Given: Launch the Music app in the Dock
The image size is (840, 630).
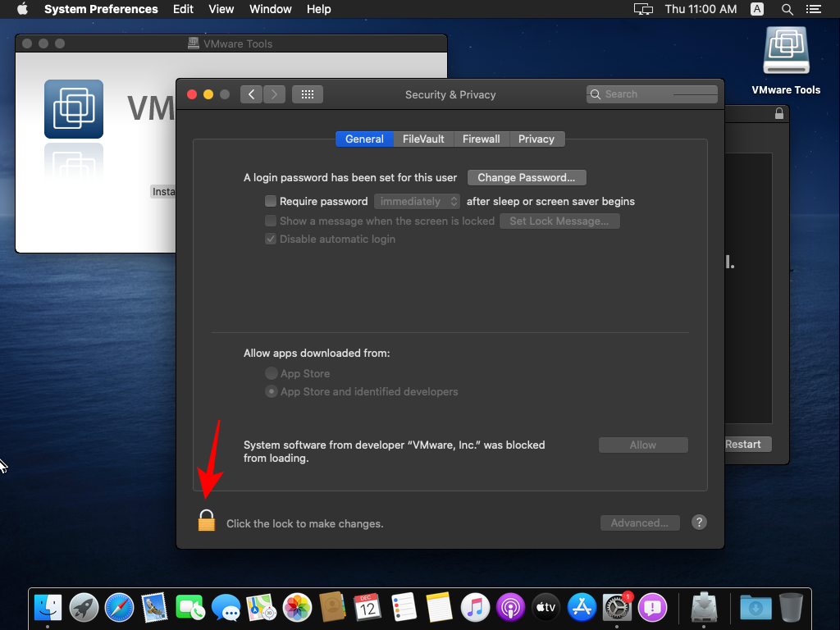Looking at the screenshot, I should [x=475, y=607].
